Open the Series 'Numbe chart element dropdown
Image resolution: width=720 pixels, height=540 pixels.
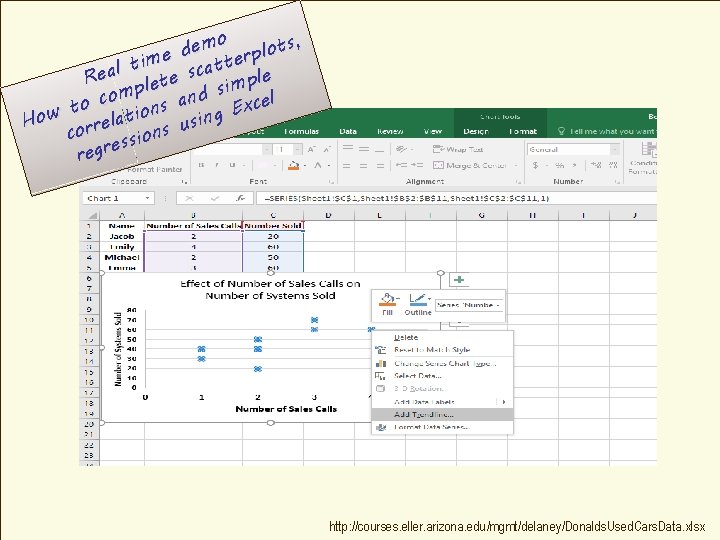click(x=499, y=305)
